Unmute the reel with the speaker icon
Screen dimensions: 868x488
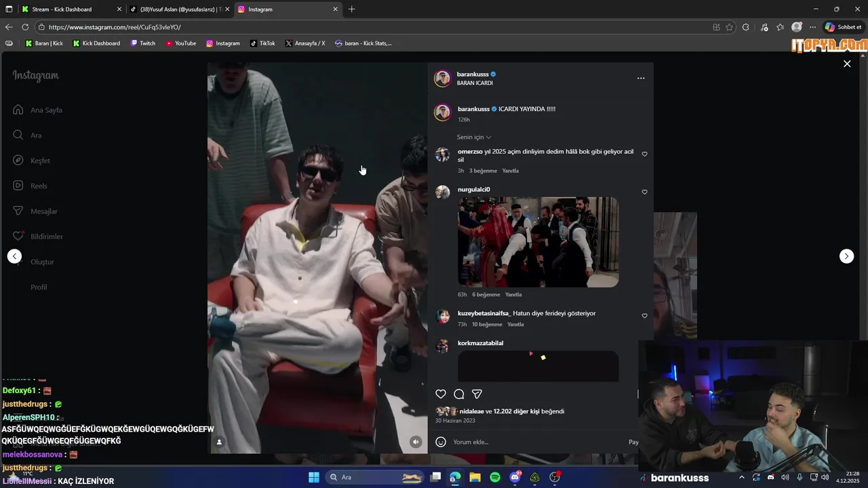416,442
